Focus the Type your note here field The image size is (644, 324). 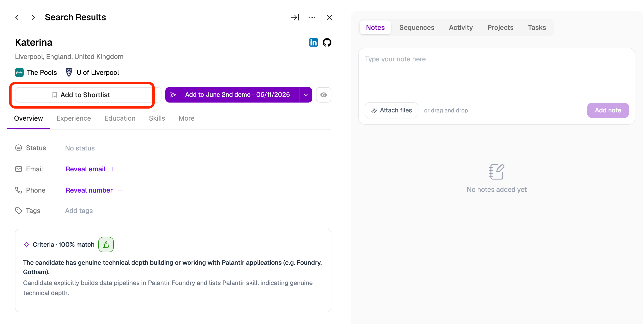pos(496,75)
